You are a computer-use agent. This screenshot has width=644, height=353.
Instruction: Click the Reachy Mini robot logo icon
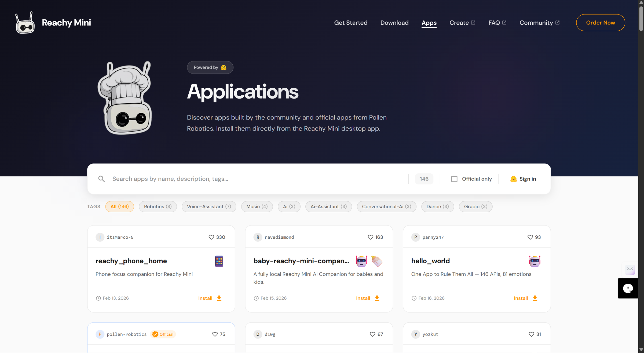click(25, 23)
